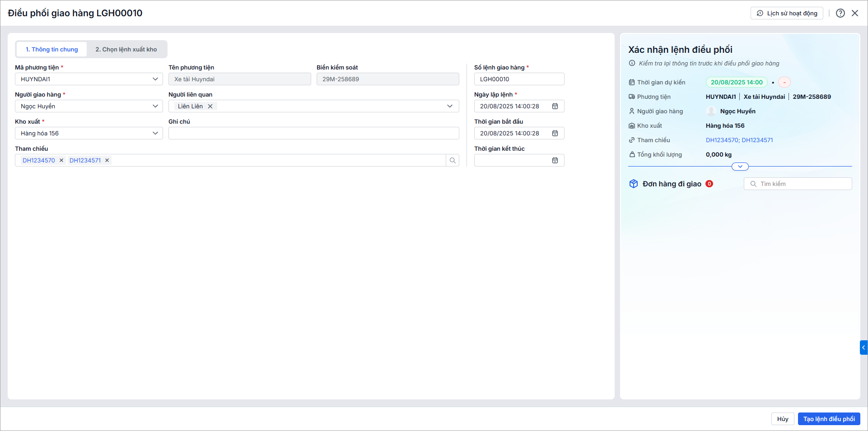Collapse the confirmation details chevron
Screen dimensions: 868x431
pyautogui.click(x=740, y=167)
